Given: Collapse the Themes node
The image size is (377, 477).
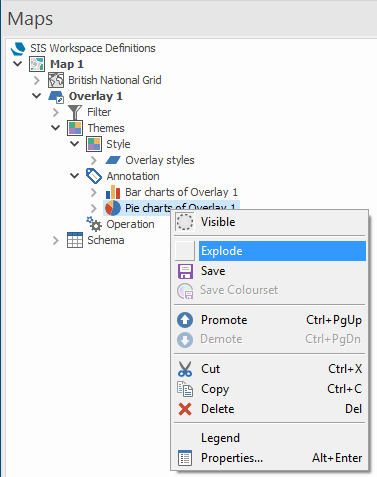Looking at the screenshot, I should tap(55, 128).
